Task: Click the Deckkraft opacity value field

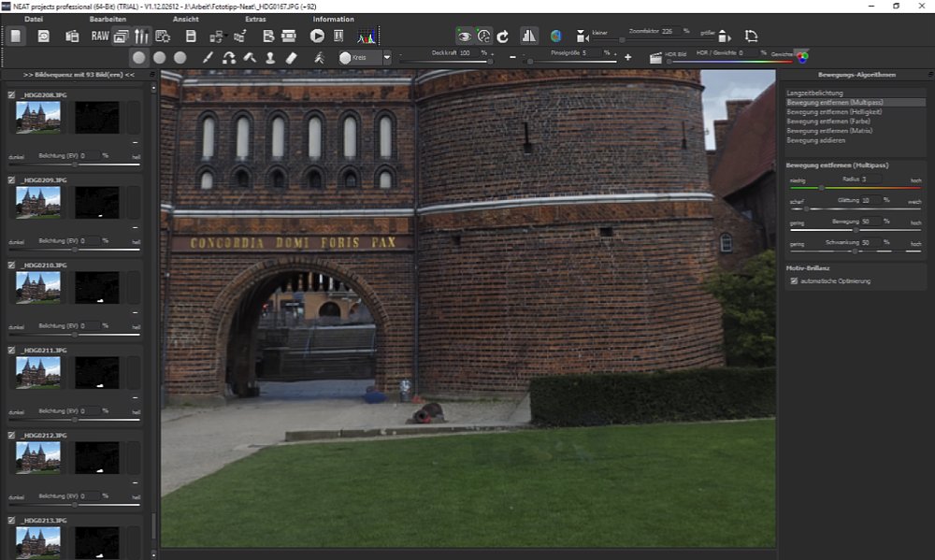Action: point(468,52)
